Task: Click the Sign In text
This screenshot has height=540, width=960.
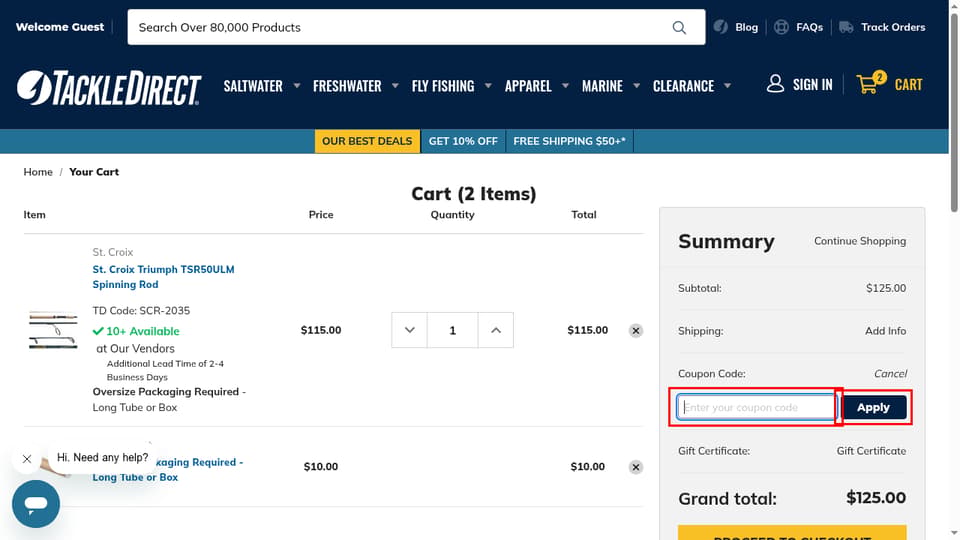Action: click(812, 84)
